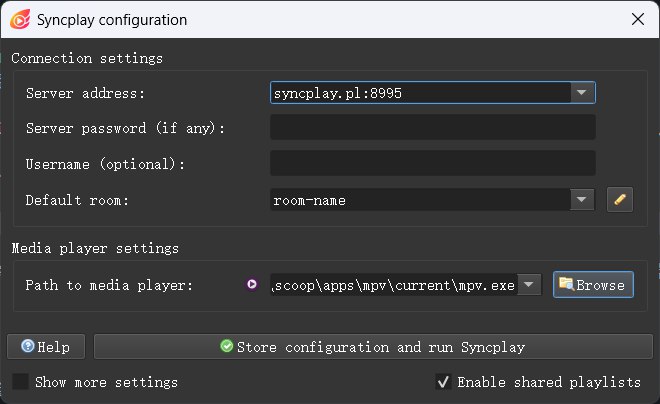This screenshot has height=404, width=660.
Task: Click the mpv.exe path text field
Action: [394, 285]
